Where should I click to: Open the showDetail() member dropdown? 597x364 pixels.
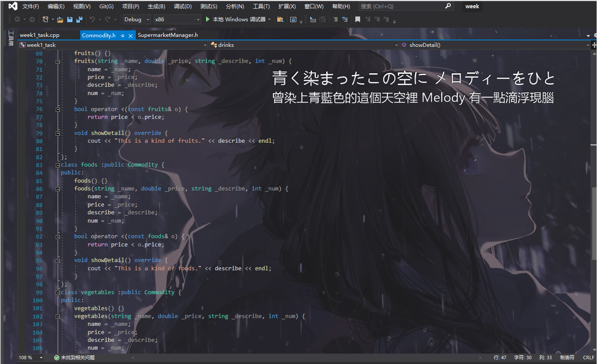(495, 45)
